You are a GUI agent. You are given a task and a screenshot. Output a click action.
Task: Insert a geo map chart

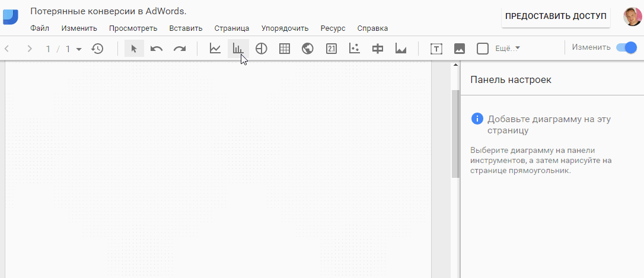(308, 49)
